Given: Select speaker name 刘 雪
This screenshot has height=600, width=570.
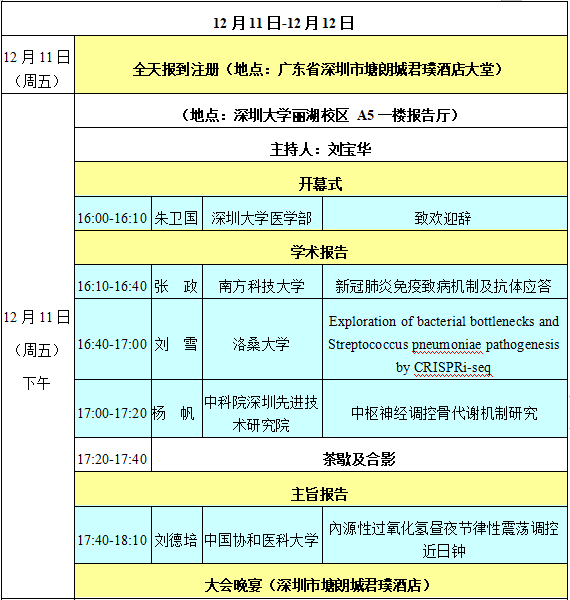Looking at the screenshot, I should (177, 339).
